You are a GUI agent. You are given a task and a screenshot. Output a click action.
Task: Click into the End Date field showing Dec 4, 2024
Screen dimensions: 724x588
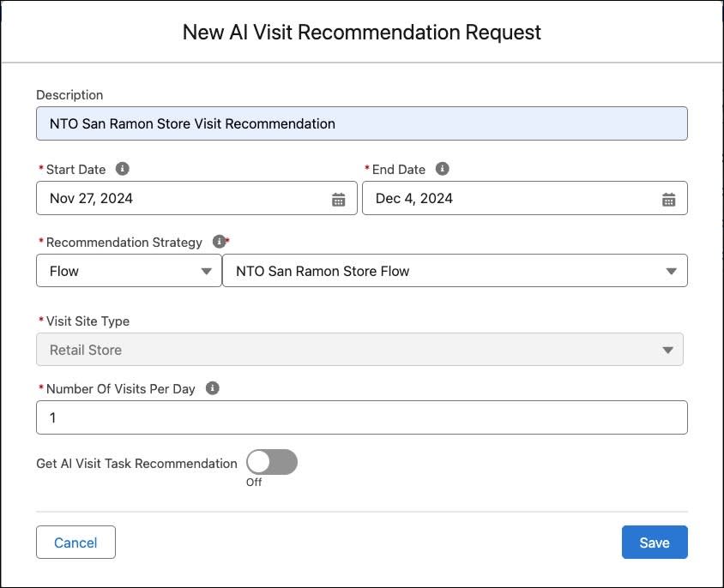524,198
